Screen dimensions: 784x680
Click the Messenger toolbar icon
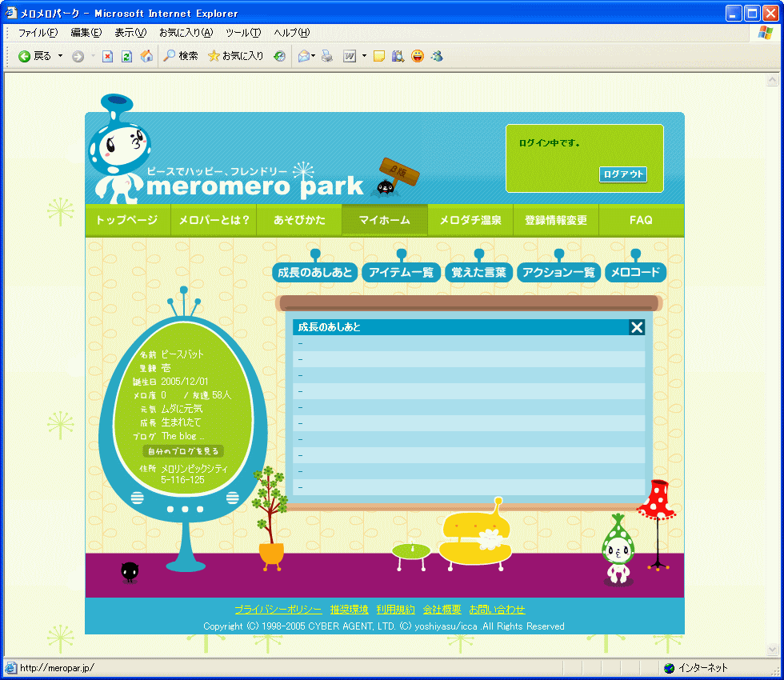click(x=437, y=56)
